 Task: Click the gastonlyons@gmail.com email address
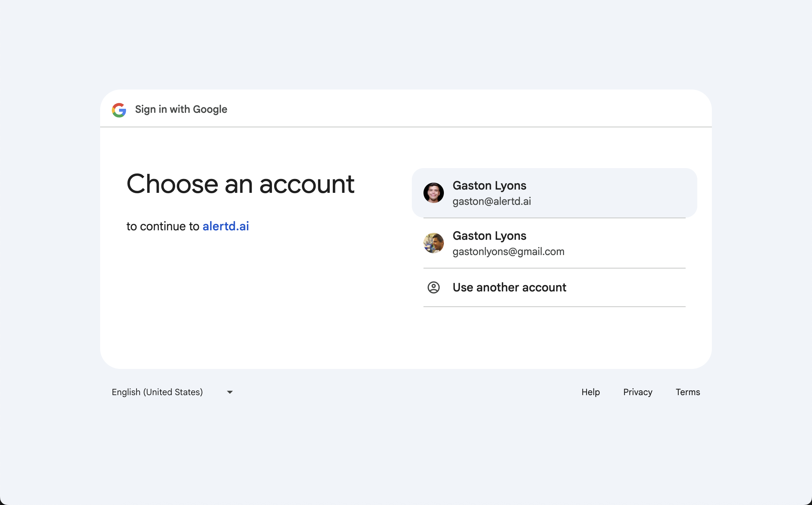coord(508,251)
